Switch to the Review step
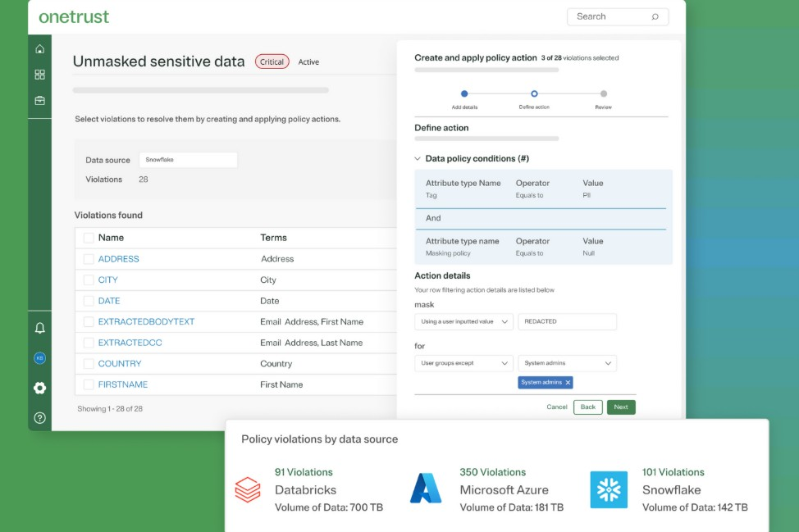This screenshot has width=799, height=532. [x=604, y=93]
